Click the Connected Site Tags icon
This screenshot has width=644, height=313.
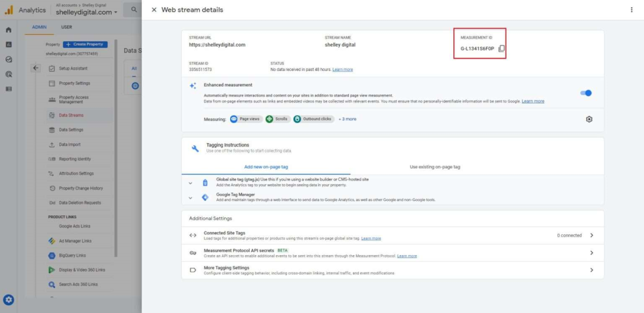coord(193,235)
